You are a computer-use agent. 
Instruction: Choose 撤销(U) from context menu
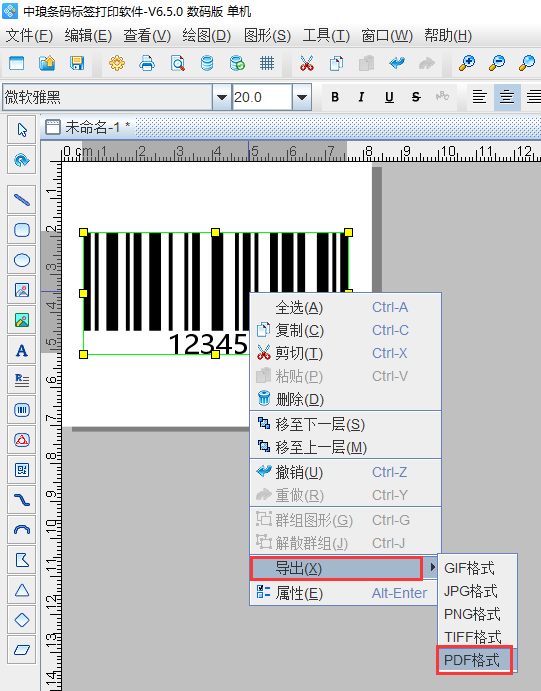click(345, 472)
